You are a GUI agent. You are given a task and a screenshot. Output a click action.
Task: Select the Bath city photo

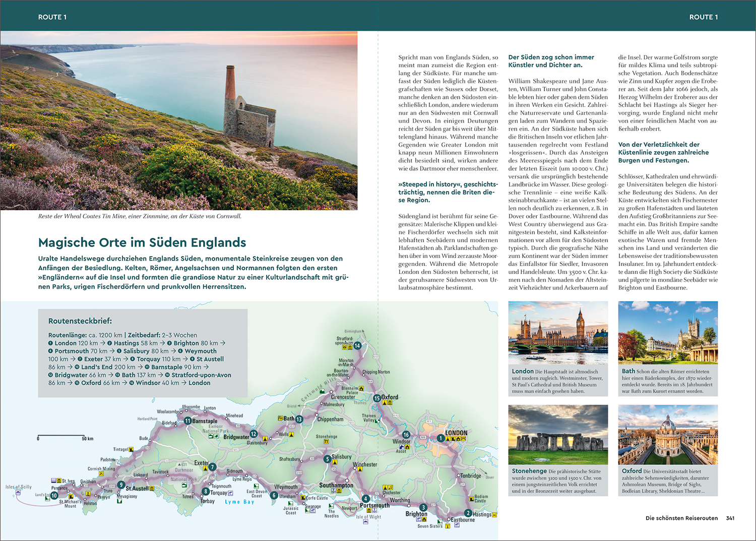click(x=668, y=332)
